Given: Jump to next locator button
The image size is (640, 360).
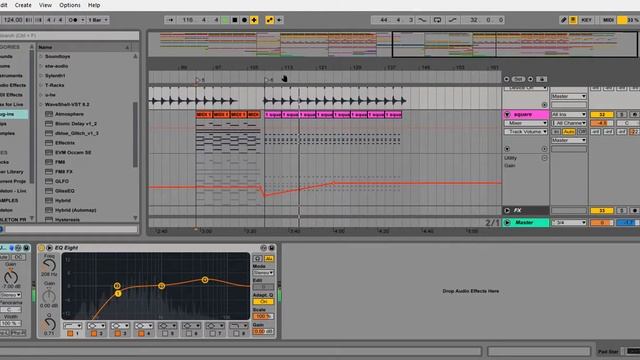Looking at the screenshot, I should [530, 79].
